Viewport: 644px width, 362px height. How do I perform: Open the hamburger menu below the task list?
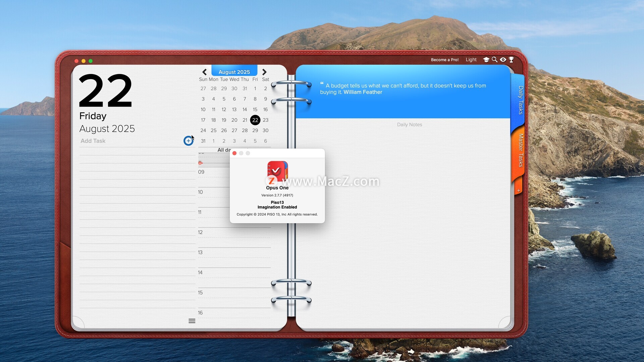click(x=192, y=321)
